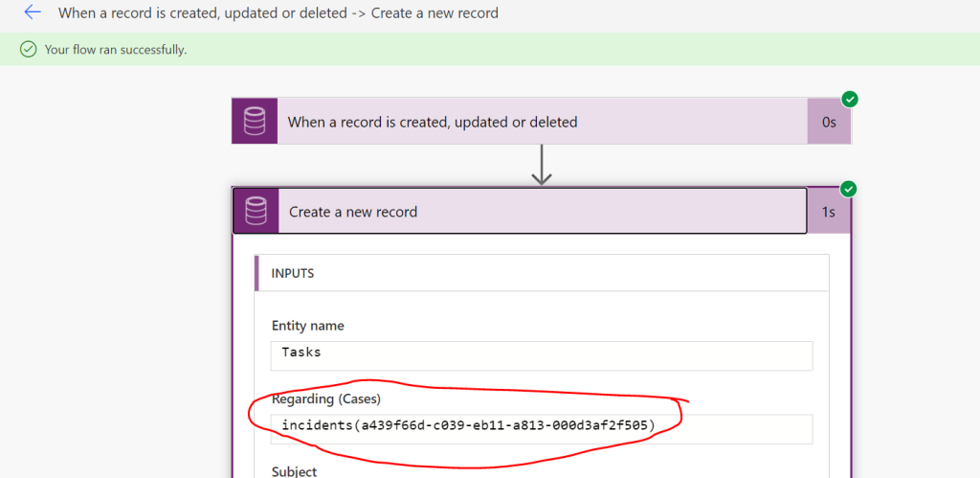
Task: Click the database icon on the trigger step
Action: tap(255, 122)
